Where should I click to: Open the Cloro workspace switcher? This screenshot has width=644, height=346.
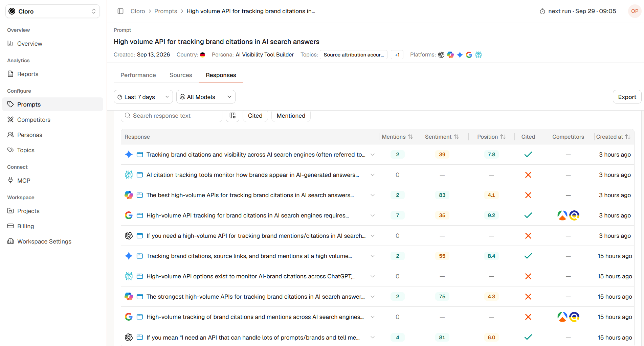[x=52, y=11]
